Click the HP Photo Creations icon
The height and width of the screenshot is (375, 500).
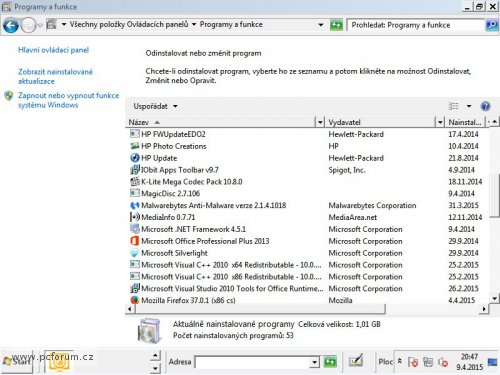click(135, 146)
